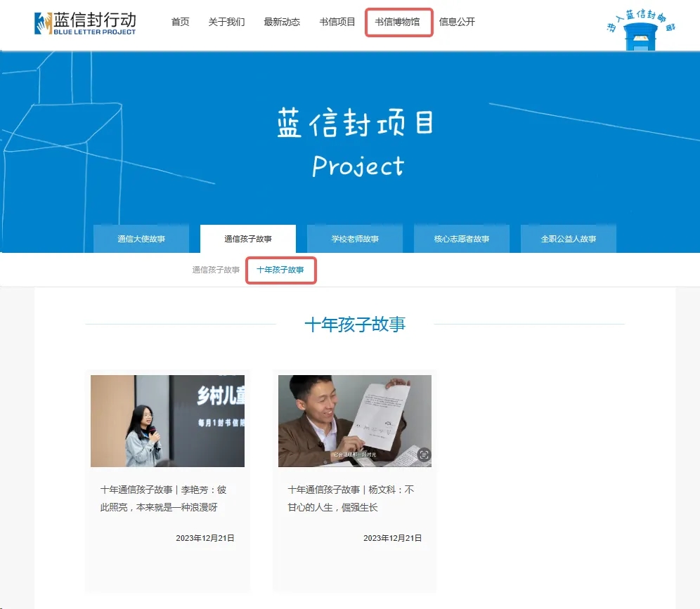700x609 pixels.
Task: Read the article titled 李艳芳：彼此照亮
Action: [163, 498]
